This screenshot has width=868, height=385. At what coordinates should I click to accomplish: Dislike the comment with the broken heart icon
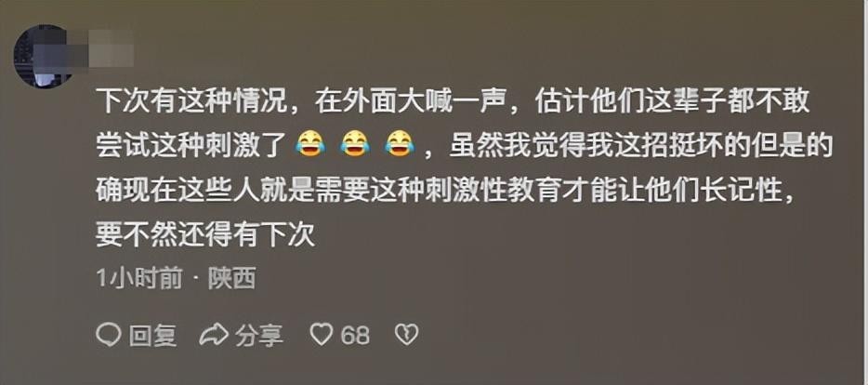click(407, 335)
